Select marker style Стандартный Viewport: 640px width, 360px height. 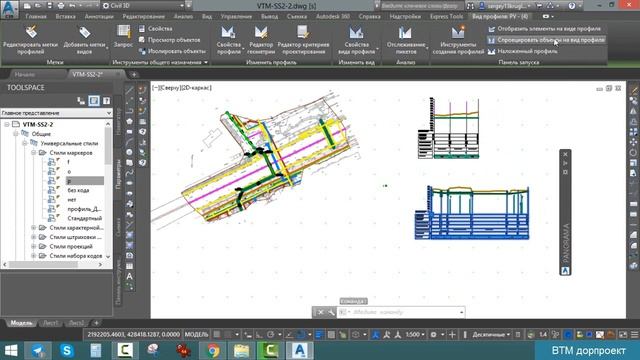[x=84, y=218]
